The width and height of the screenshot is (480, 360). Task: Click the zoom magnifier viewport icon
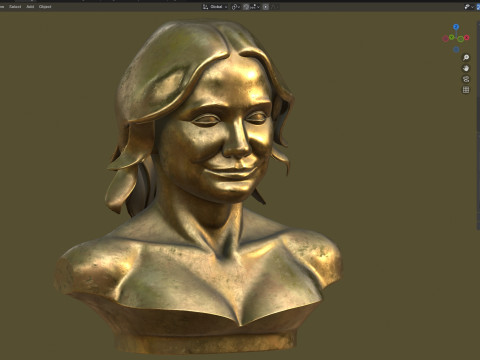(x=466, y=57)
